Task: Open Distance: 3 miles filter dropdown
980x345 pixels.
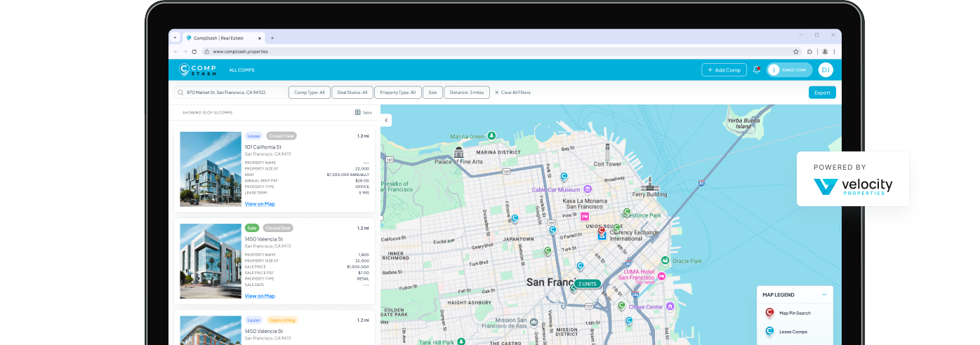Action: click(x=467, y=93)
